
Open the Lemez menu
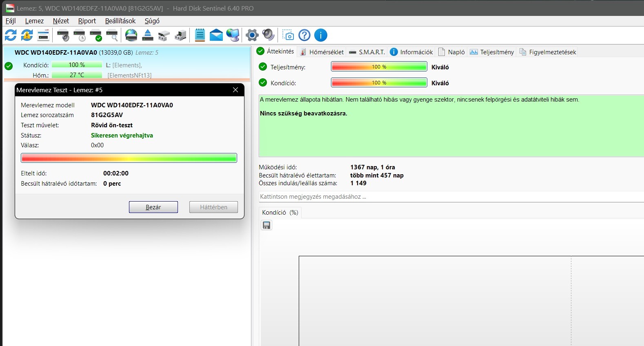pos(34,21)
